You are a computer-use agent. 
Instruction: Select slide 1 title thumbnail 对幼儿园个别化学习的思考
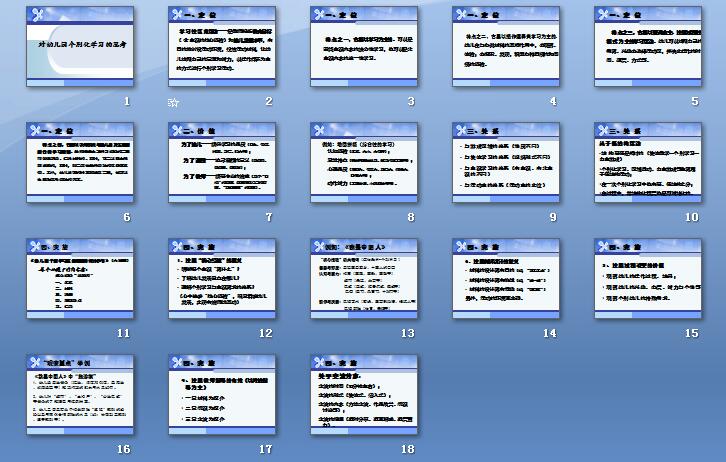pyautogui.click(x=80, y=46)
